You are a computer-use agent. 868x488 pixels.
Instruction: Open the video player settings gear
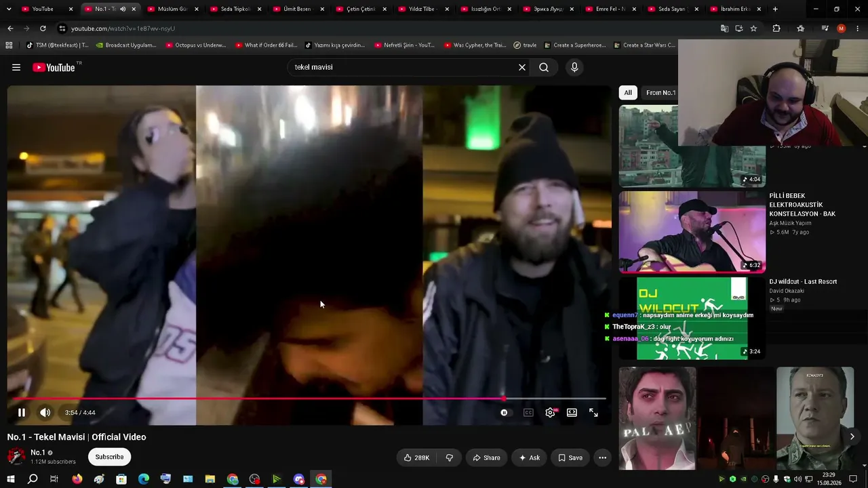pyautogui.click(x=550, y=412)
